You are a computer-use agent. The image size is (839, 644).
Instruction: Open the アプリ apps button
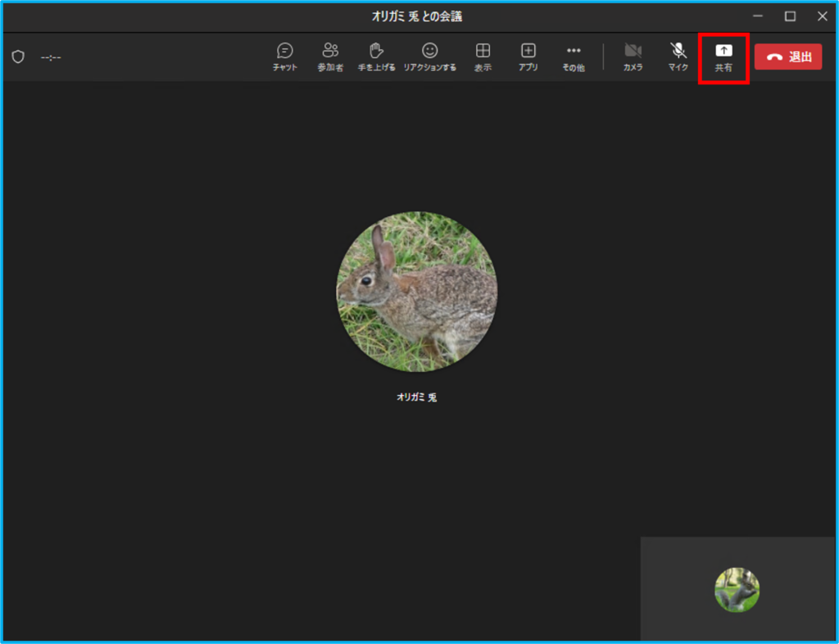(528, 57)
